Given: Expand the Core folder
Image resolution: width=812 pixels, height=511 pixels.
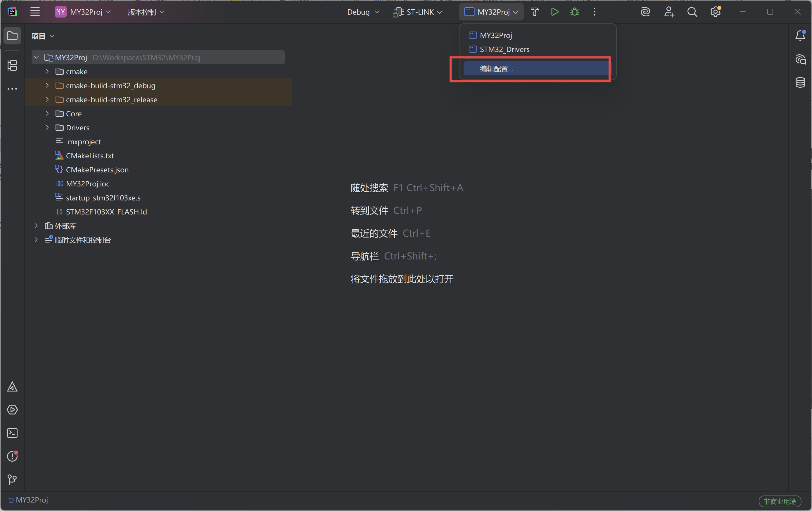Looking at the screenshot, I should (47, 114).
